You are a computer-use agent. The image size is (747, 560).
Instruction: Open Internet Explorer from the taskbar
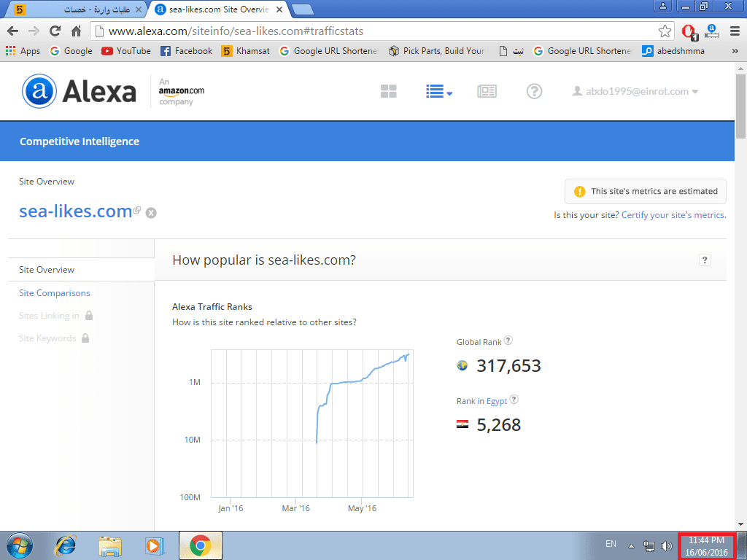pyautogui.click(x=66, y=545)
